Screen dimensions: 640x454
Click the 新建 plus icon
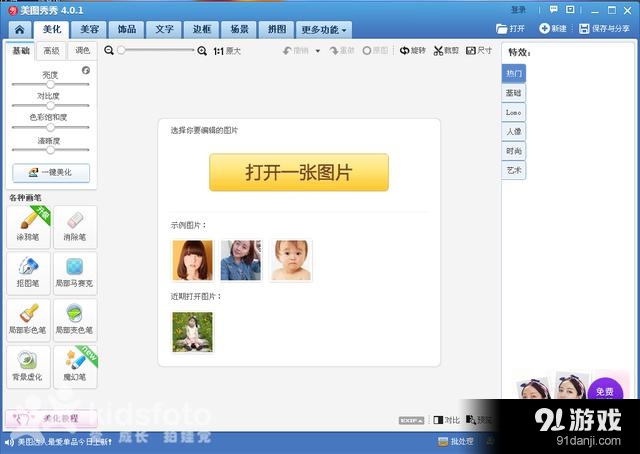click(x=544, y=28)
